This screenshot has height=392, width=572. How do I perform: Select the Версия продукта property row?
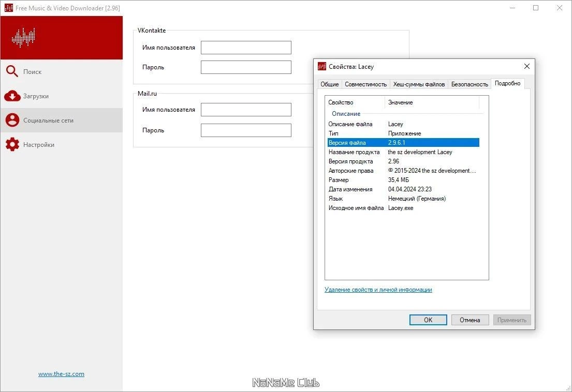[403, 161]
